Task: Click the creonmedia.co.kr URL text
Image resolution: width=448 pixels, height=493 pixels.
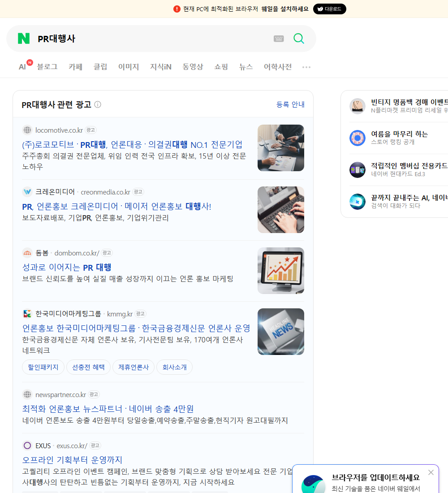Action: point(105,192)
